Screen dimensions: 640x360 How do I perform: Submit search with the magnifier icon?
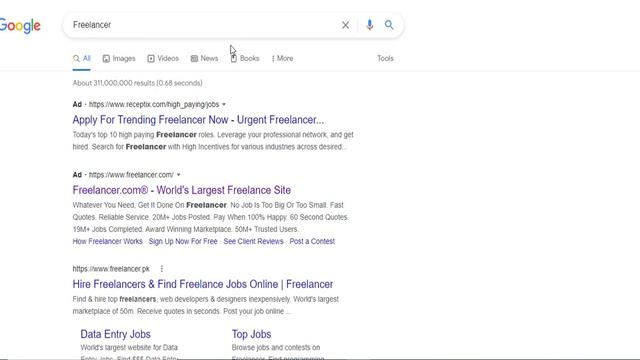tap(389, 25)
